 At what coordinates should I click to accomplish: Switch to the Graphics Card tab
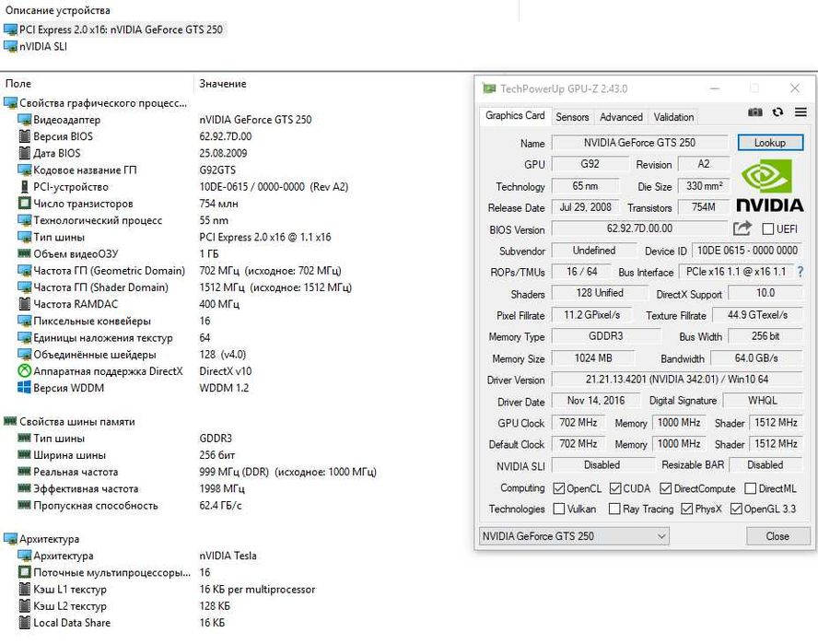(514, 116)
